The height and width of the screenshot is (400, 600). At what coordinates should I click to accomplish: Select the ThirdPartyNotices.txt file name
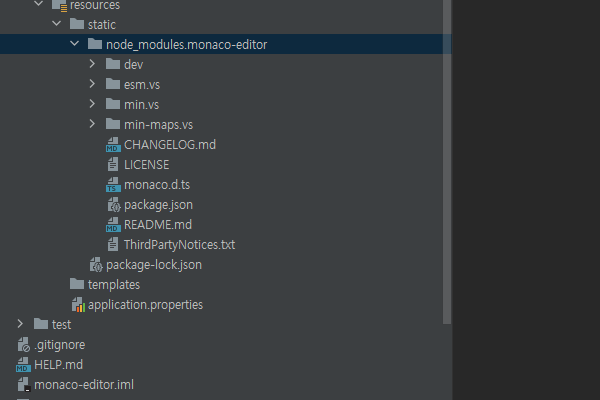[179, 245]
